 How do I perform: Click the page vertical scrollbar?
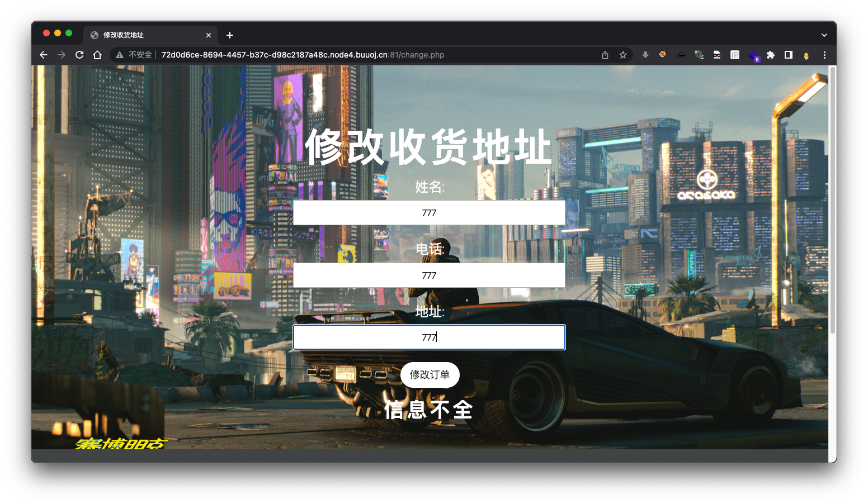(x=832, y=201)
